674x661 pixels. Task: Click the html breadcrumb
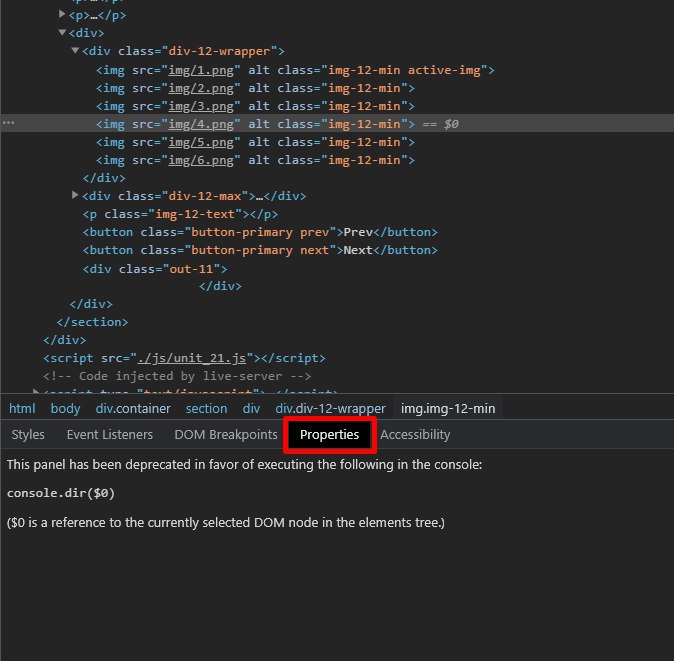click(22, 408)
